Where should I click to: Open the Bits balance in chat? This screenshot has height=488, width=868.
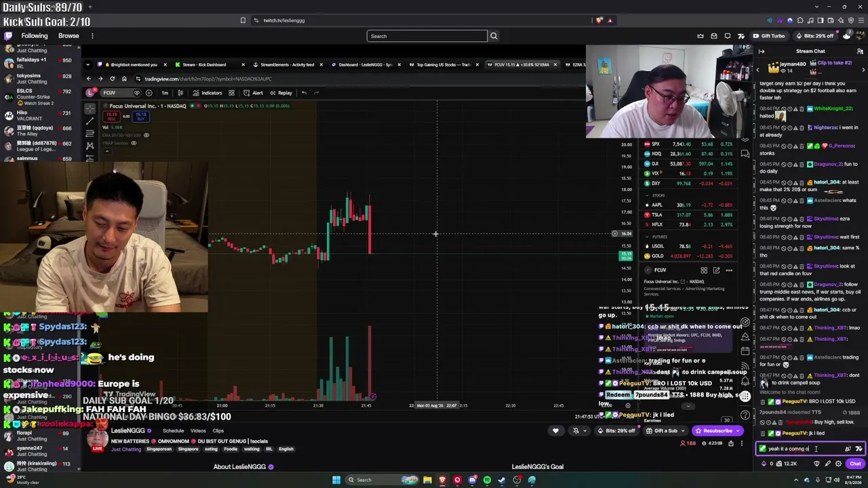coord(766,464)
